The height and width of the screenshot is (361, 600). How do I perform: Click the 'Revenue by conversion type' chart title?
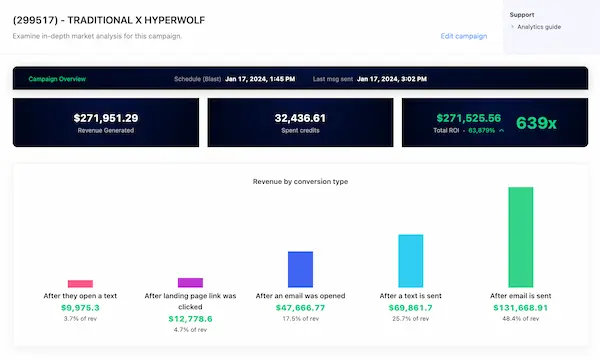click(x=300, y=181)
